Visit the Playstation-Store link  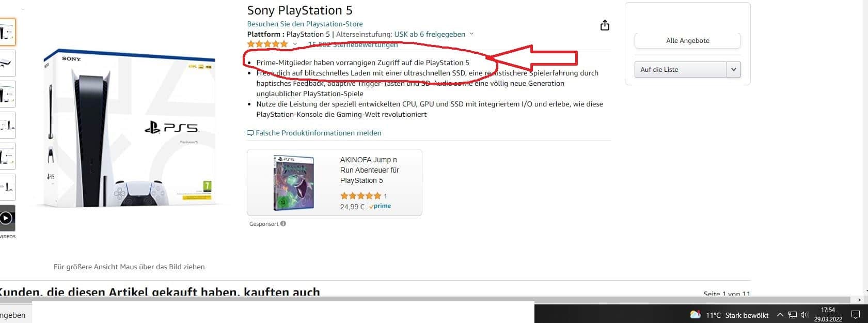pyautogui.click(x=305, y=24)
